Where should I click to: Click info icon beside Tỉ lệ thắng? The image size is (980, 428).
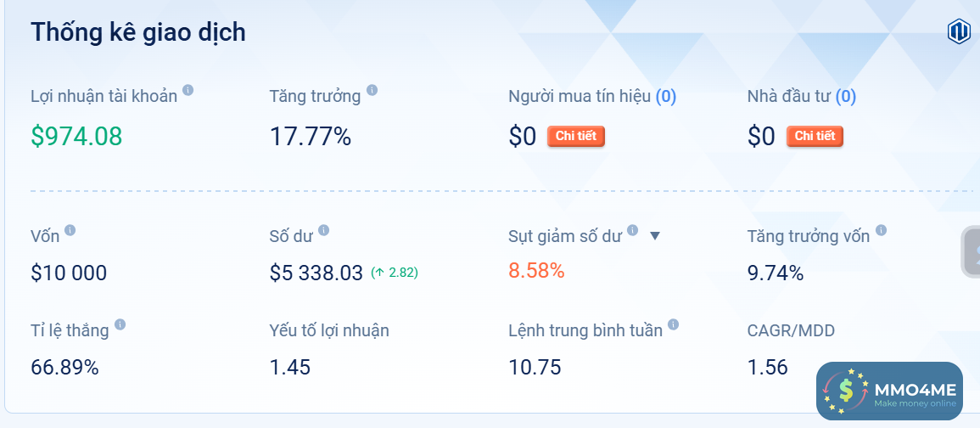tap(120, 324)
